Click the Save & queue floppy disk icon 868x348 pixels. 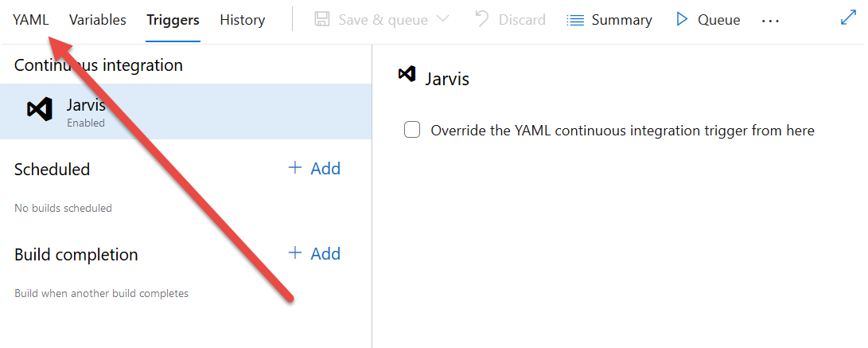coord(321,20)
